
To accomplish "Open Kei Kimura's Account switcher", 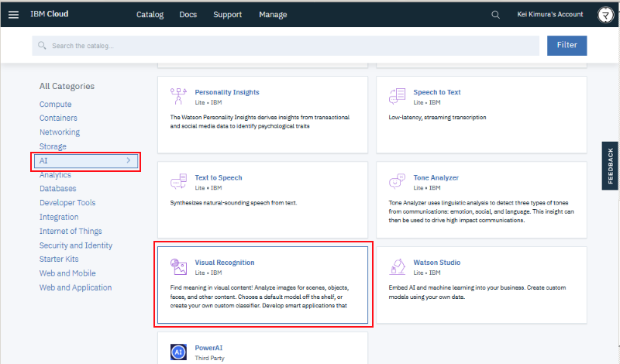I will (x=550, y=14).
